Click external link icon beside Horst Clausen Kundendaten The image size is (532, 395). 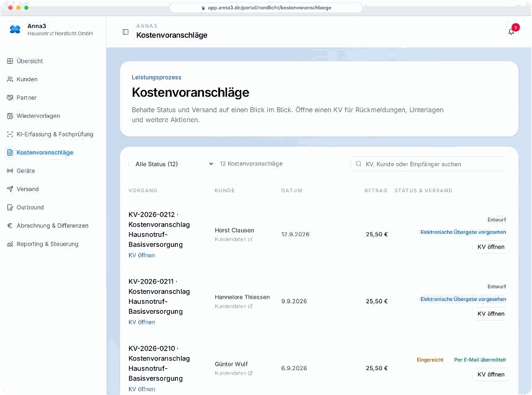coord(250,239)
